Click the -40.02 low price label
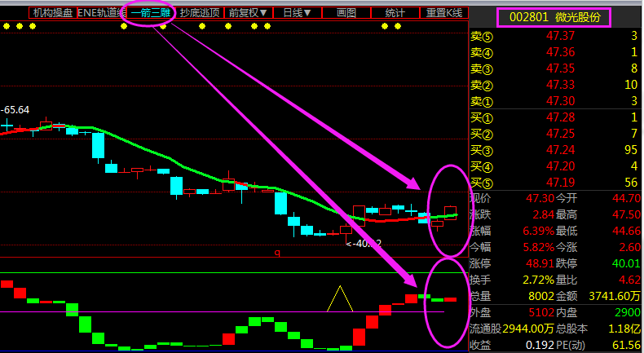Image resolution: width=644 pixels, height=353 pixels. coord(364,243)
